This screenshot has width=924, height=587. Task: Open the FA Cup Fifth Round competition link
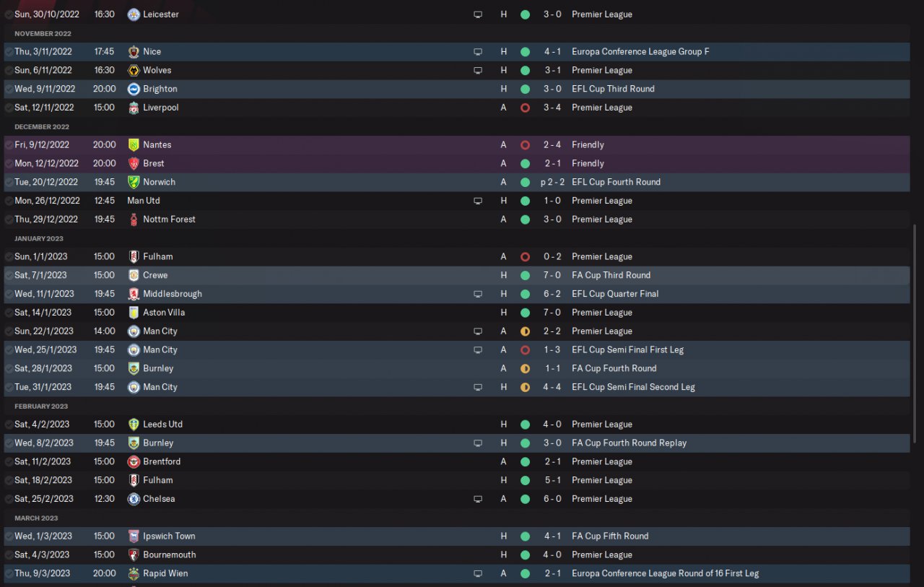tap(609, 536)
